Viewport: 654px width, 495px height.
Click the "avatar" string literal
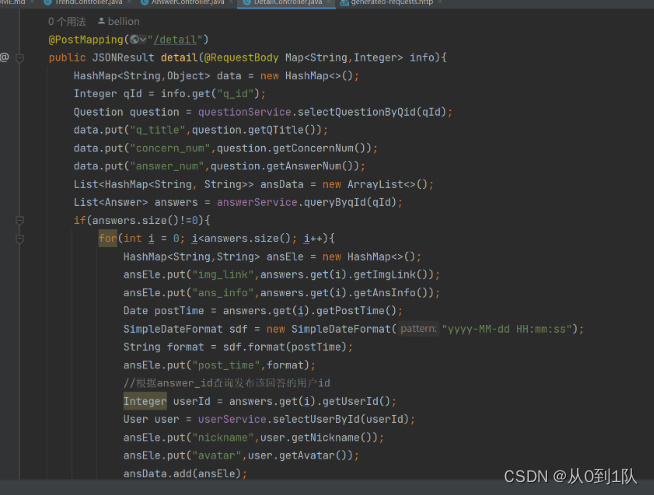(x=216, y=455)
